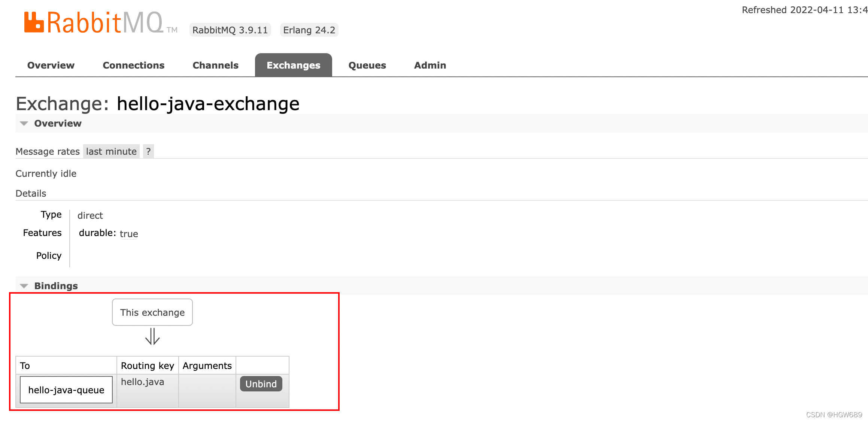868x421 pixels.
Task: Click the RabbitMQ logo
Action: tap(94, 22)
